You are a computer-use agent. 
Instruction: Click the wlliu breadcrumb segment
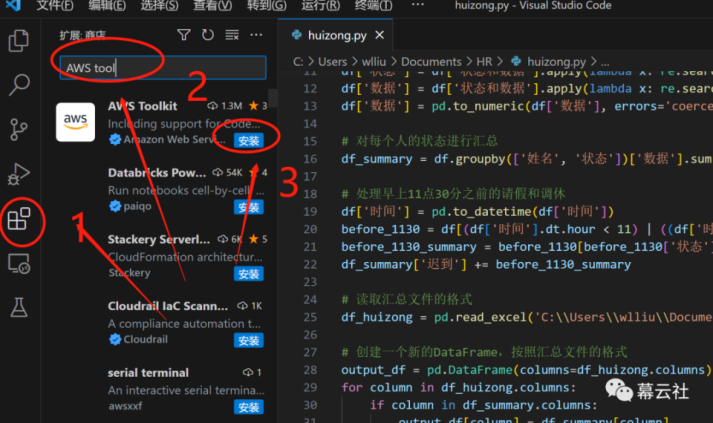[x=374, y=62]
